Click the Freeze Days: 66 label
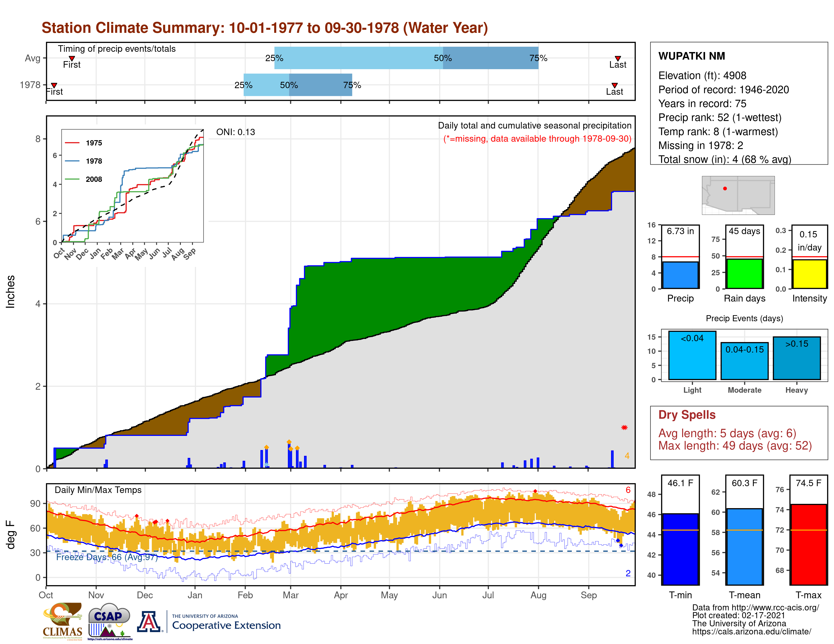This screenshot has width=834, height=644. [107, 557]
